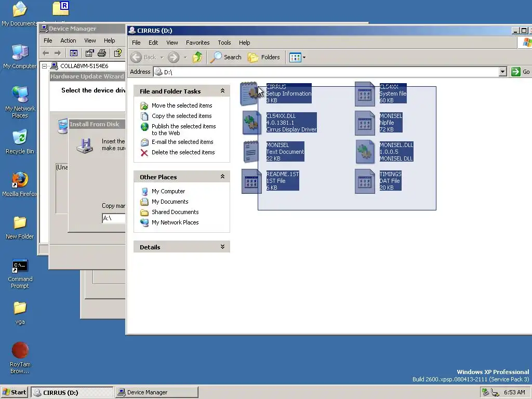This screenshot has width=532, height=399.
Task: Open the File menu in CIRRUS window
Action: tap(136, 43)
